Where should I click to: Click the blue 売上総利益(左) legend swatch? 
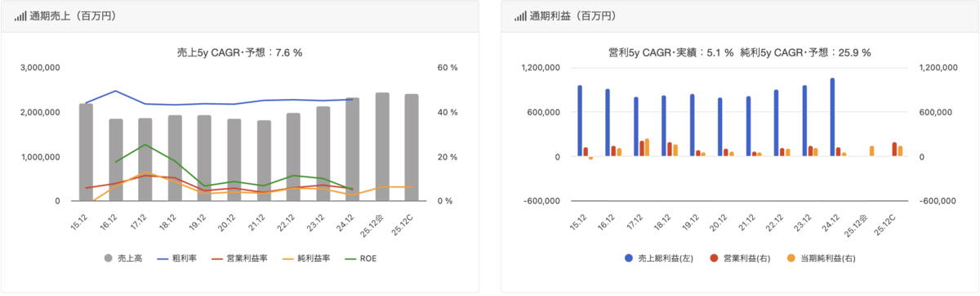(x=629, y=258)
